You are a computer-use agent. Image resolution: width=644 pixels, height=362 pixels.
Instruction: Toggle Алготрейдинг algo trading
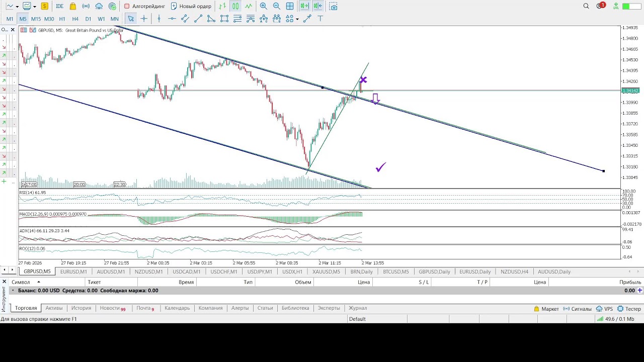[144, 6]
